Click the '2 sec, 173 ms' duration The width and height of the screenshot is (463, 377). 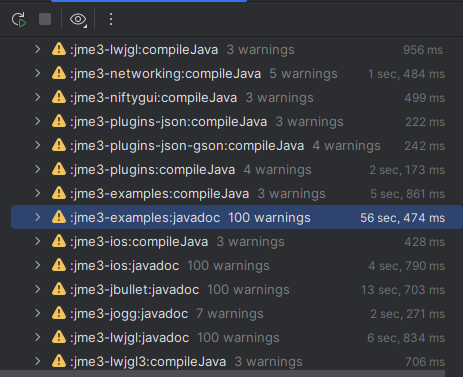407,170
